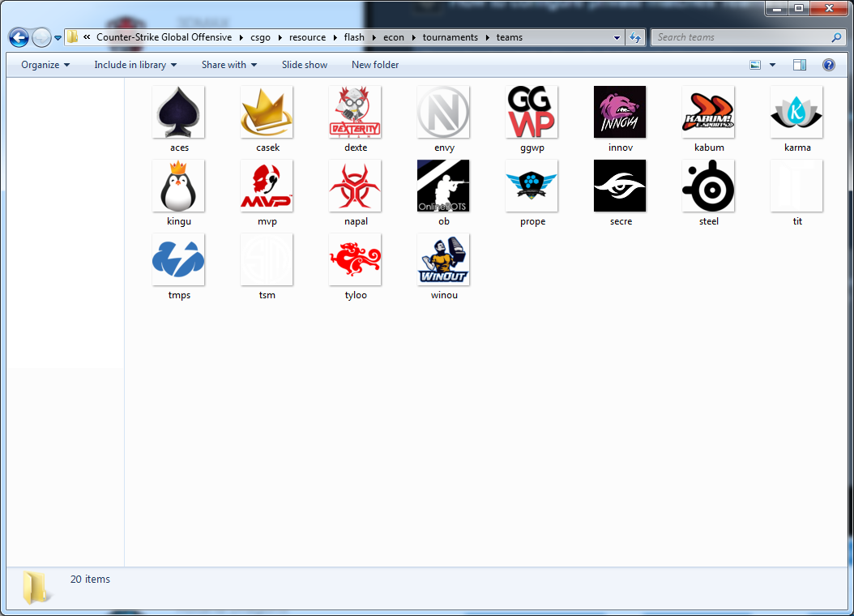Screen dimensions: 854x616
Task: Show hidden parent folders via double chevron
Action: pos(87,37)
